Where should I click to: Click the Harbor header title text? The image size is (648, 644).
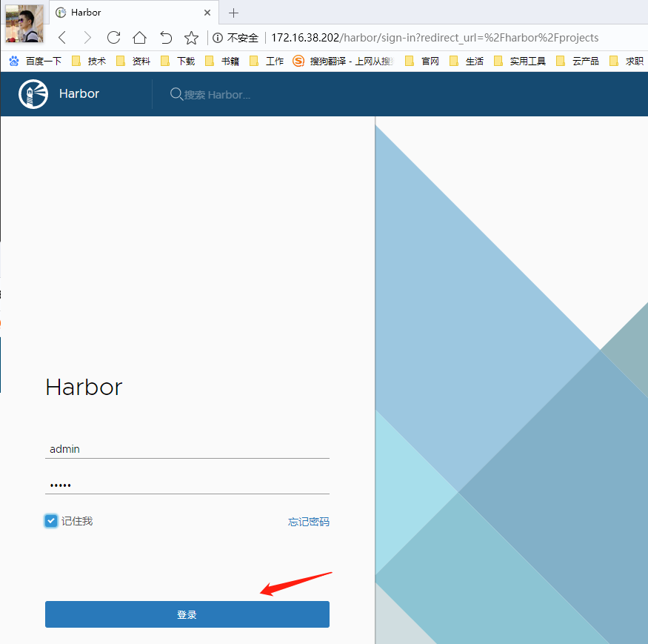click(79, 94)
